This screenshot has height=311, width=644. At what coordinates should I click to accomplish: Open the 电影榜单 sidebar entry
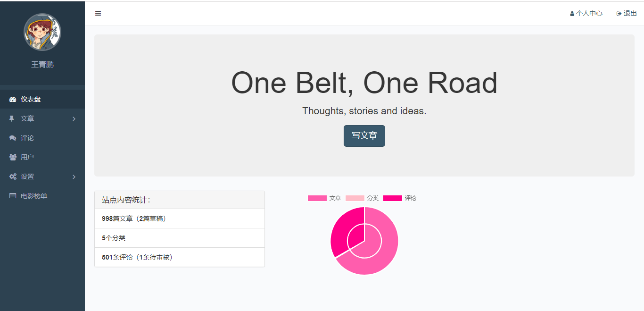42,196
